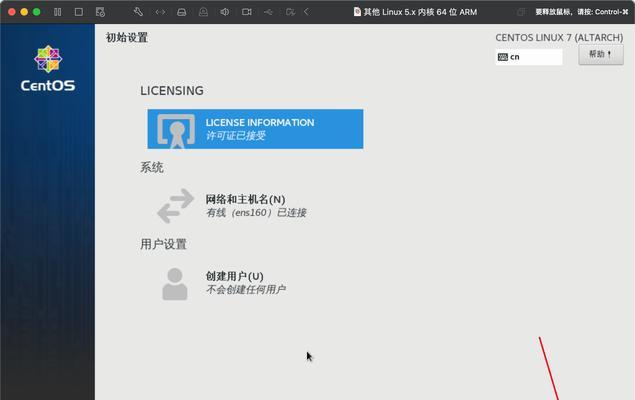Click the document icon before the VM title
The height and width of the screenshot is (400, 635).
point(357,12)
